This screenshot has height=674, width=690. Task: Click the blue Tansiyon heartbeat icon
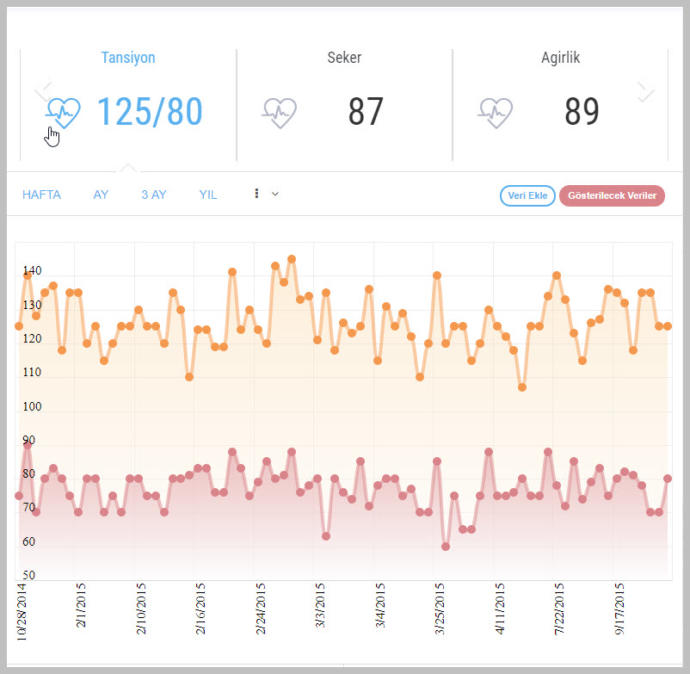63,113
